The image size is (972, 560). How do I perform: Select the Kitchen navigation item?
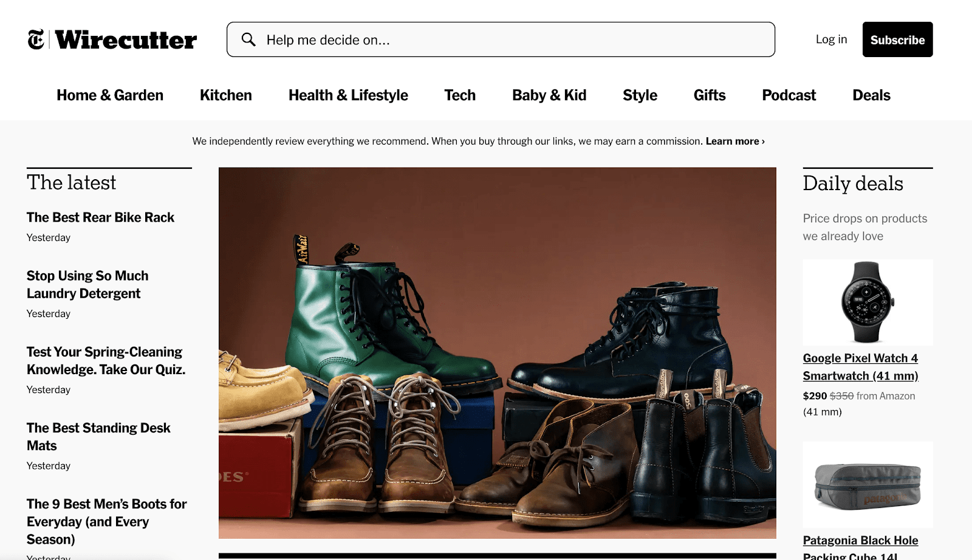(225, 95)
